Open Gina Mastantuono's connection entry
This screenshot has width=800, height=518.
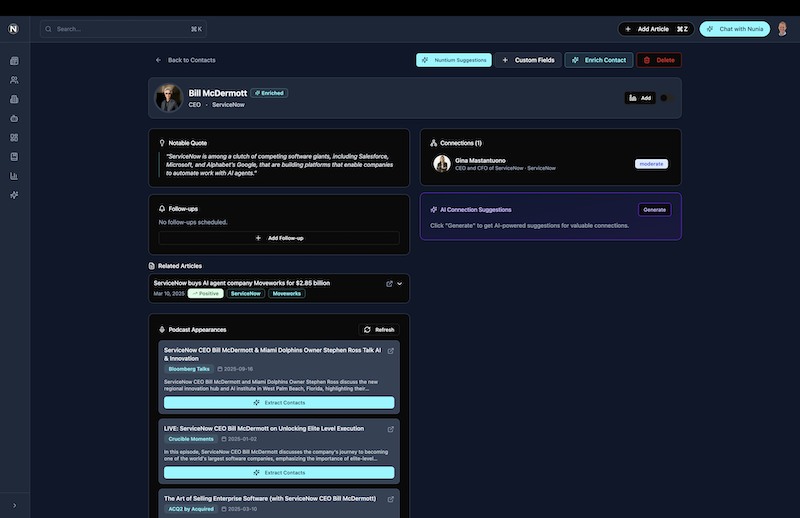551,164
